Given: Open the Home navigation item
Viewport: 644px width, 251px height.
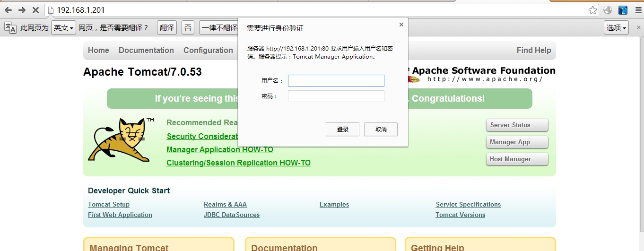Looking at the screenshot, I should point(98,51).
